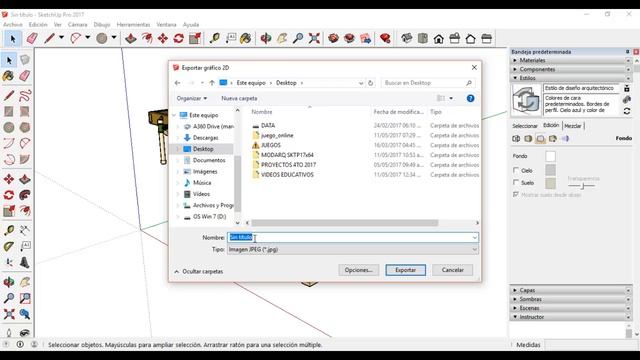640x360 pixels.
Task: Collapse the Este equipo tree node
Action: [174, 116]
